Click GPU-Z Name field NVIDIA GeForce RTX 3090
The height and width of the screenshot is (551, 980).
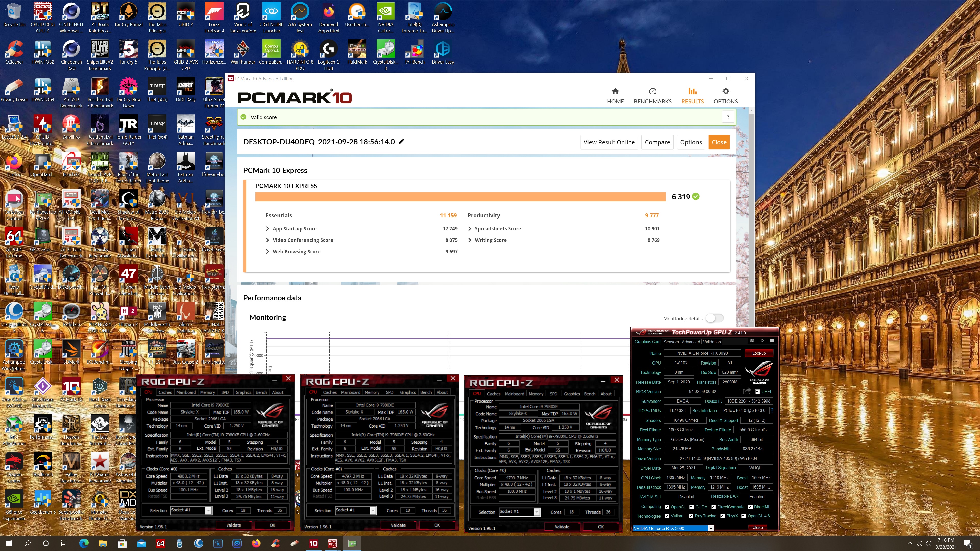(702, 353)
